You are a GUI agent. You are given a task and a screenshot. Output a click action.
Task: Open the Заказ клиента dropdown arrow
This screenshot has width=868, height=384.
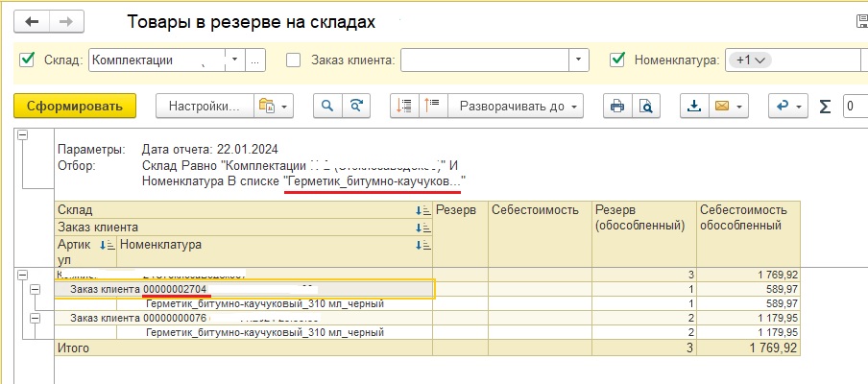pos(579,60)
